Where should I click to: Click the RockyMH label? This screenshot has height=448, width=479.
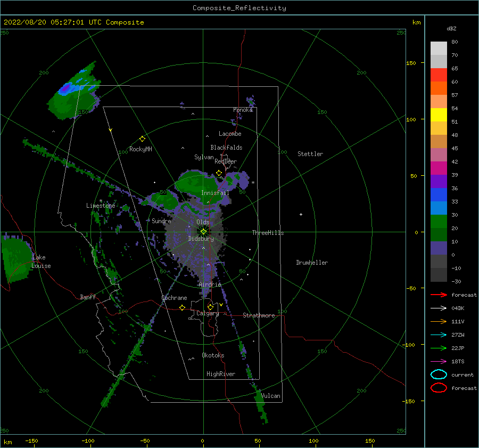141,149
